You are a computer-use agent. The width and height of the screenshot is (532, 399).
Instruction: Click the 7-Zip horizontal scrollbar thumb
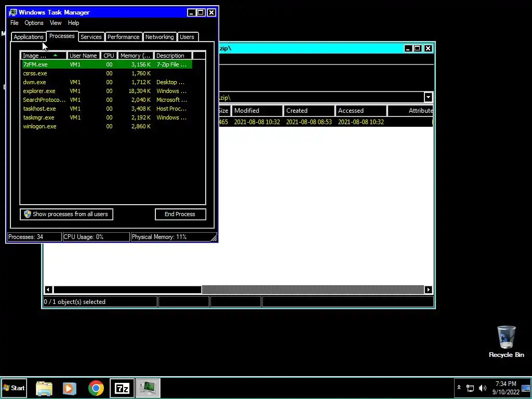(128, 290)
